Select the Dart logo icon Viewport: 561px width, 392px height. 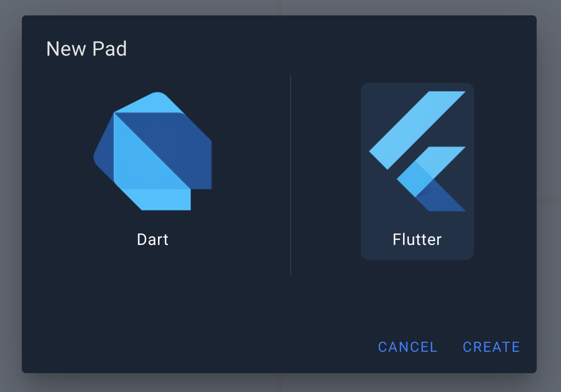[153, 151]
